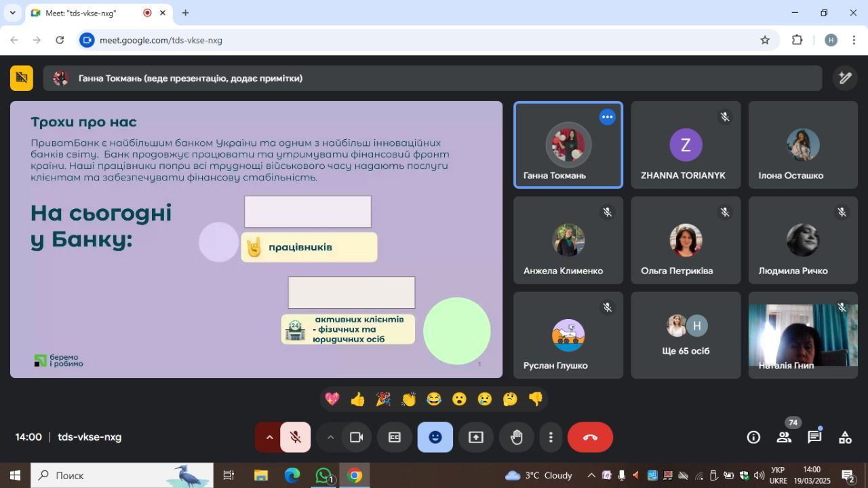Go back in browser history
This screenshot has width=868, height=488.
(x=16, y=40)
